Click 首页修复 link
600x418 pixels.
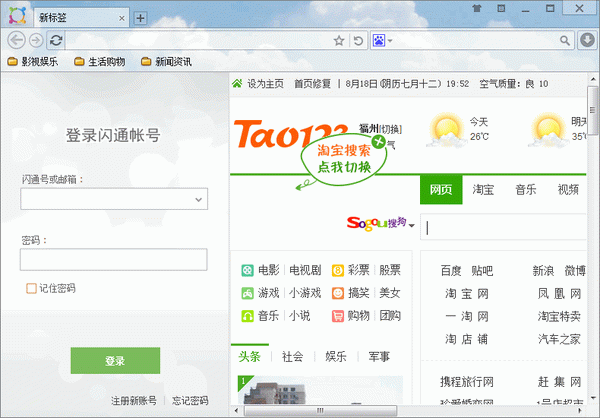[312, 83]
